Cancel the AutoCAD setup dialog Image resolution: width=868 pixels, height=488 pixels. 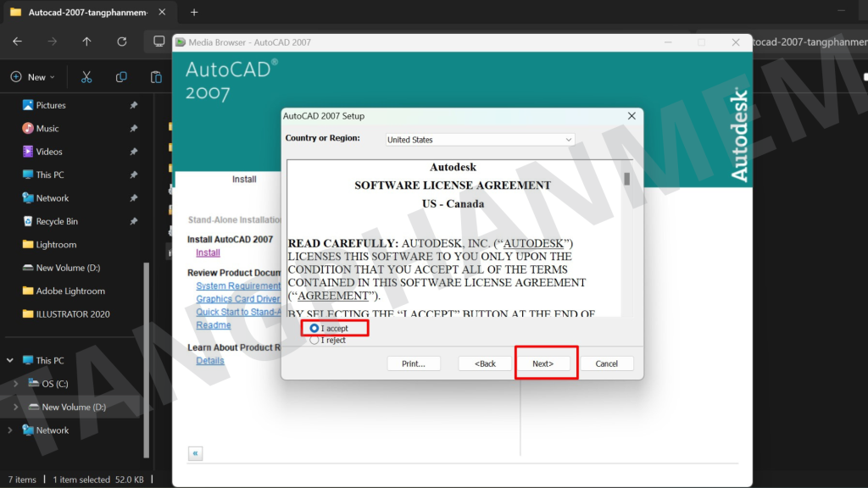tap(606, 363)
